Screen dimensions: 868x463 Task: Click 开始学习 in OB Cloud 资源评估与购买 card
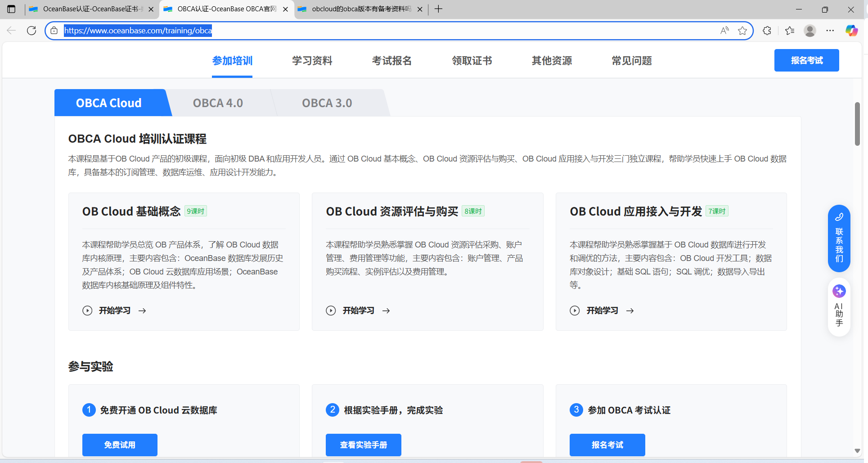(x=359, y=310)
